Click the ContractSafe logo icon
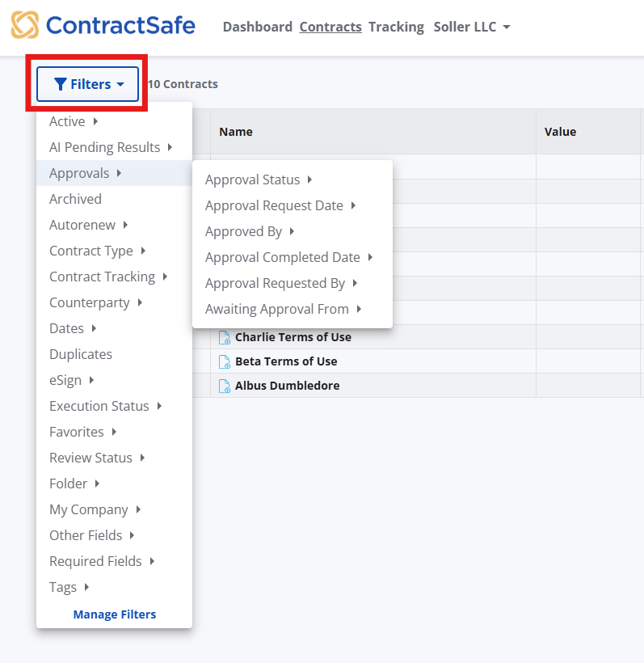 click(x=24, y=25)
